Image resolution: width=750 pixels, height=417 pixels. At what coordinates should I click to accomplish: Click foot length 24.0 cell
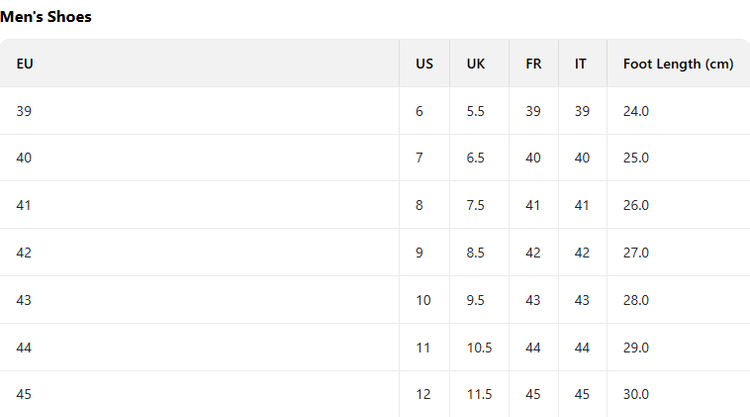(x=636, y=111)
